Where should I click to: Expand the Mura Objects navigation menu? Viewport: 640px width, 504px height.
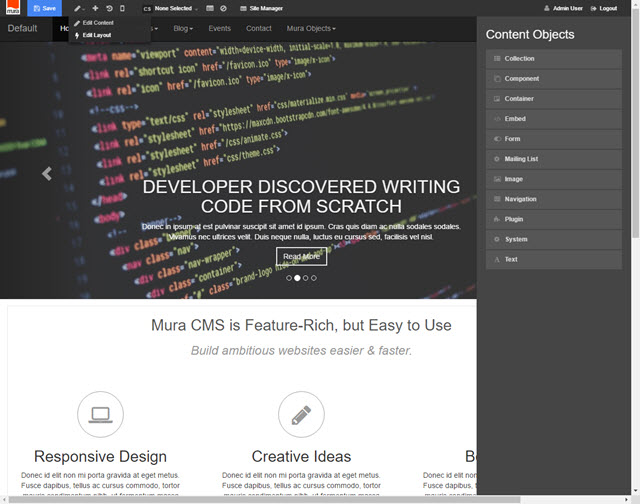click(311, 29)
